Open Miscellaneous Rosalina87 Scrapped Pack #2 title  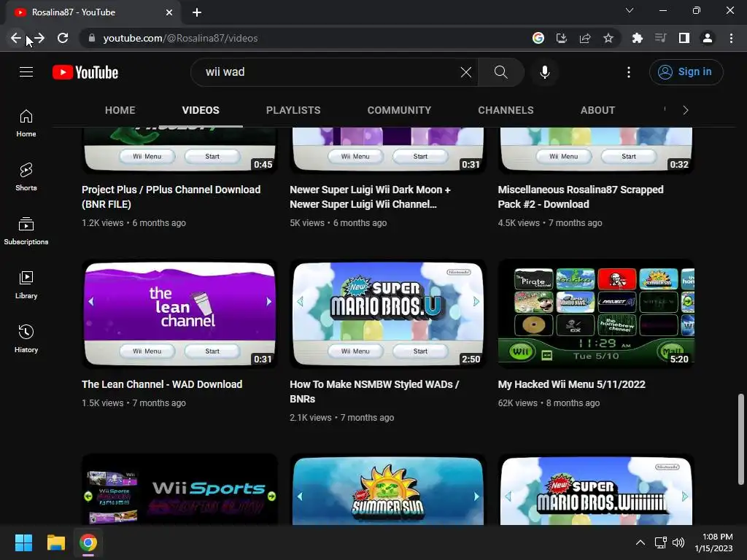581,197
